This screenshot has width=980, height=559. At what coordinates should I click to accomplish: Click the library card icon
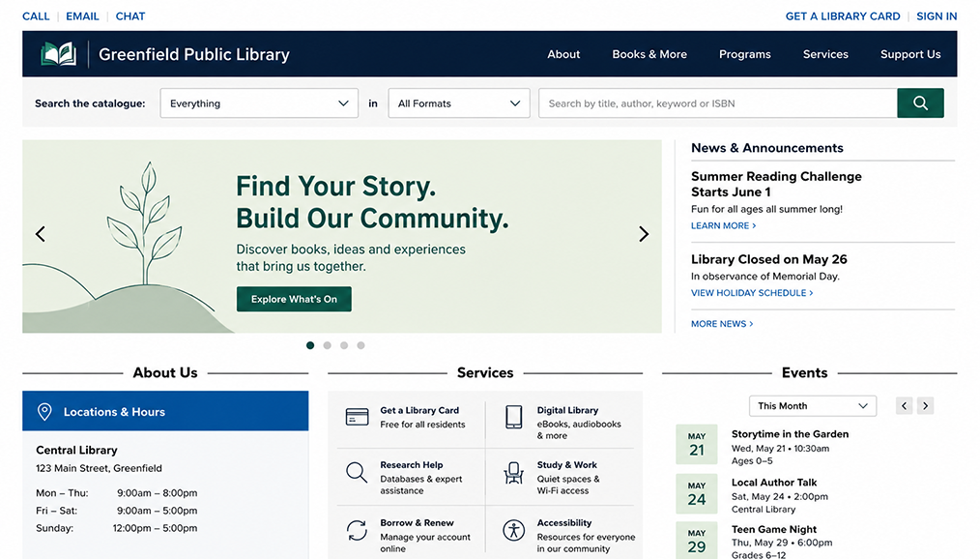(357, 417)
